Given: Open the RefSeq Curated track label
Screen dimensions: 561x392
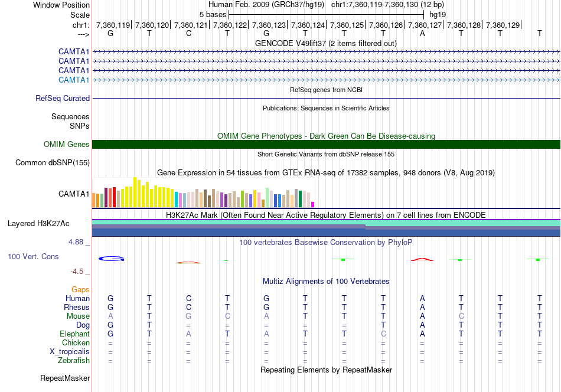Looking at the screenshot, I should [x=63, y=98].
